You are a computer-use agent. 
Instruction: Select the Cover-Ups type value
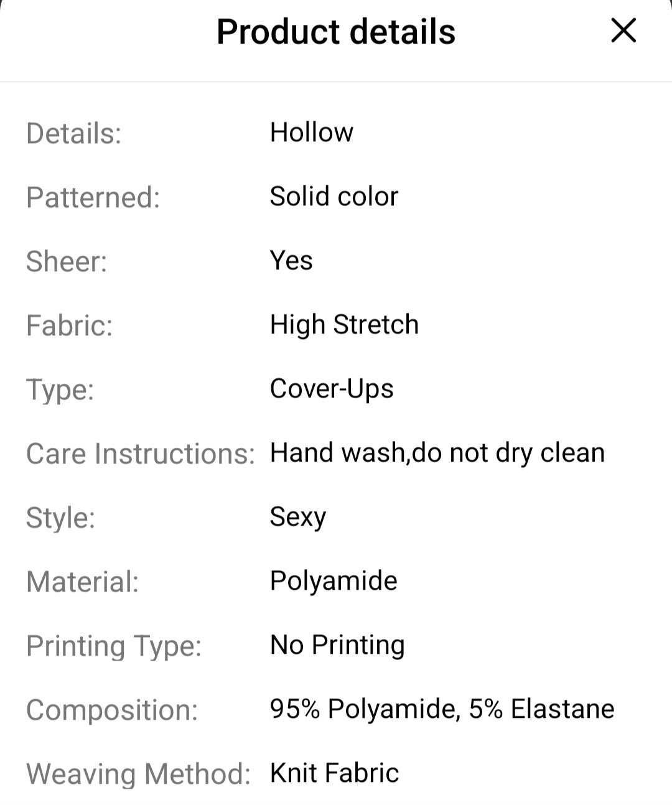coord(331,388)
